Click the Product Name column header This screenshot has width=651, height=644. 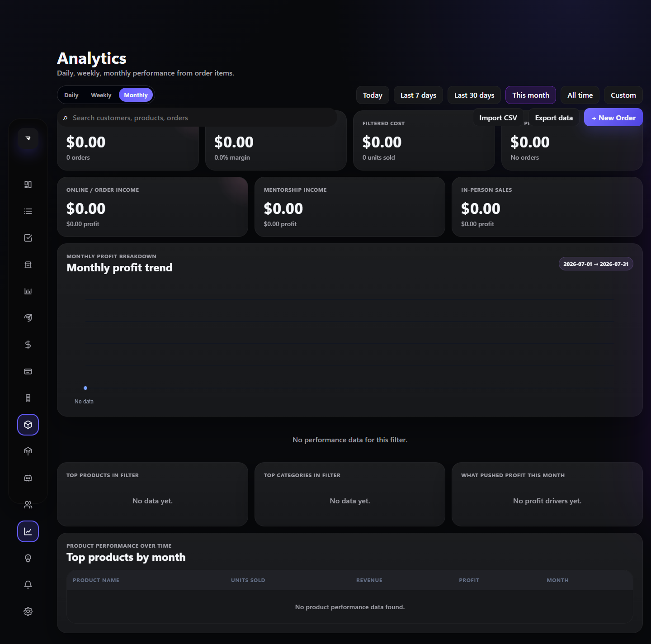pos(96,580)
